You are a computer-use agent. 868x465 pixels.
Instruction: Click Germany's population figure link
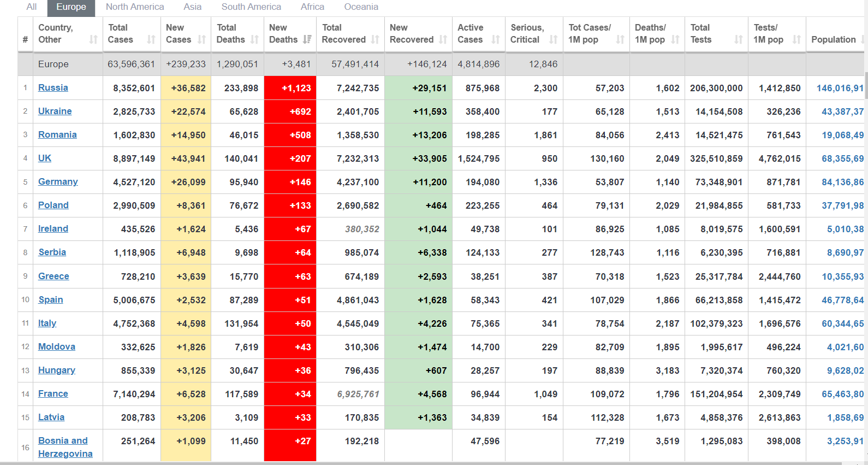[842, 182]
